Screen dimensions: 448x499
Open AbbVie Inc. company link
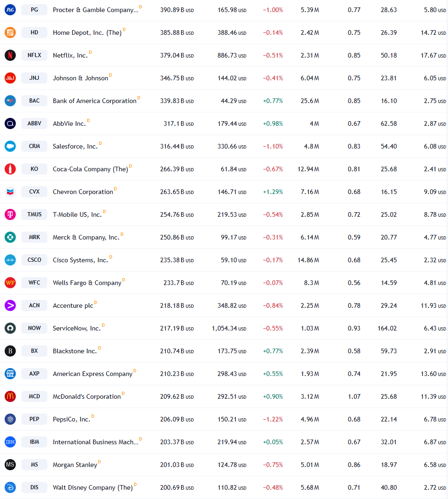[x=69, y=124]
